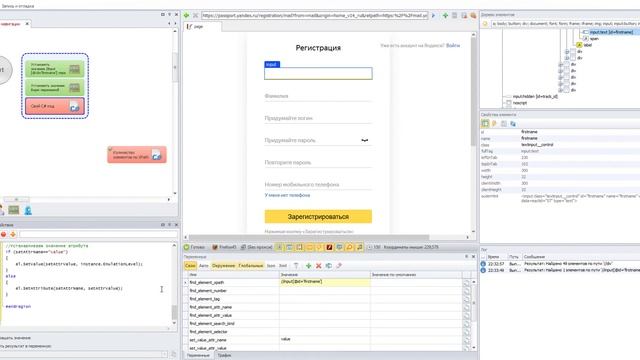Click the blue person icon below project canvas
Screen dimensions: 640x360
(x=28, y=210)
